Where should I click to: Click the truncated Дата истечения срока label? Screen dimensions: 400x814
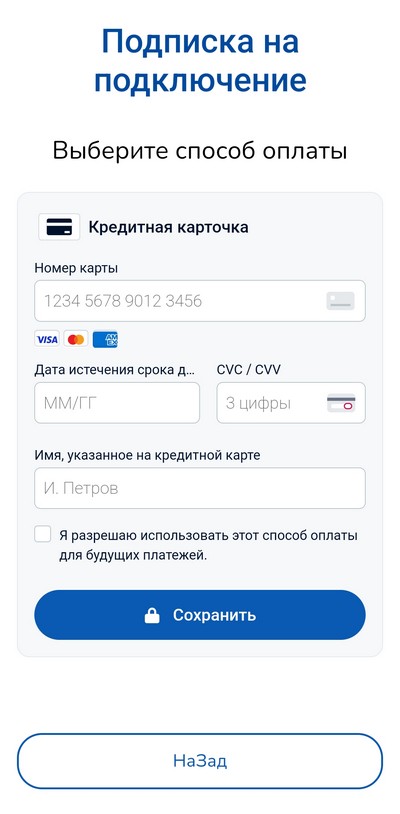pyautogui.click(x=116, y=370)
